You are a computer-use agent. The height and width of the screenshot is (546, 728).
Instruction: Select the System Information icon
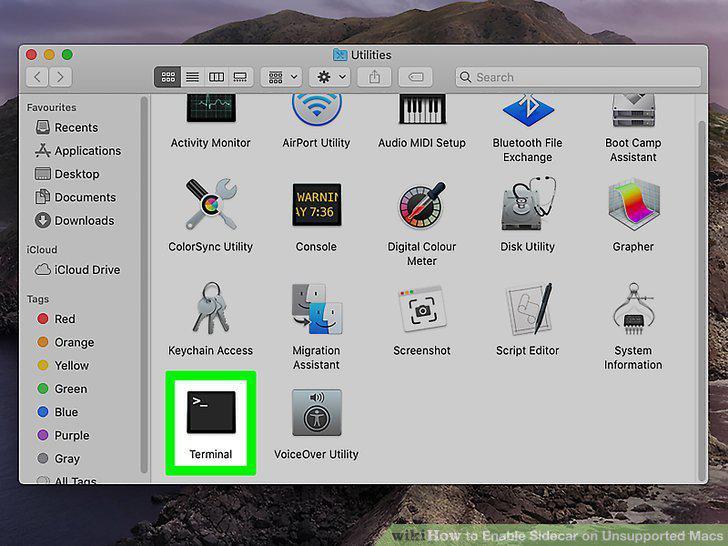[x=633, y=309]
